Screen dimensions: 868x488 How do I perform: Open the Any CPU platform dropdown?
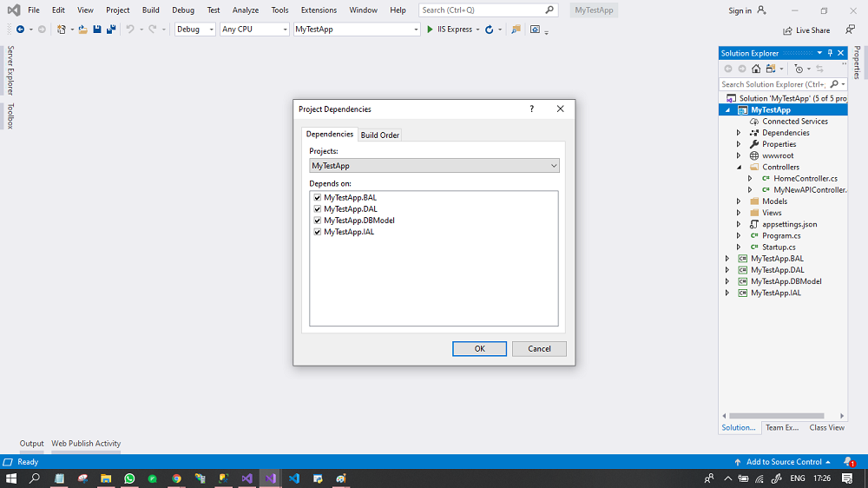click(x=254, y=30)
